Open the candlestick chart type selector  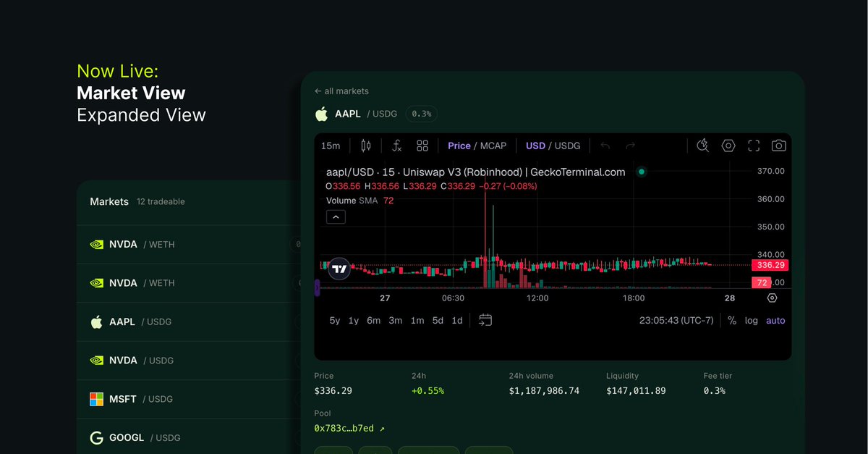pos(365,146)
